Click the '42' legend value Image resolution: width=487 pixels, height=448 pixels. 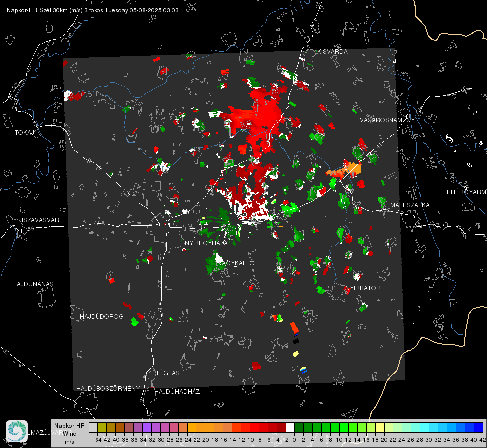(x=482, y=440)
